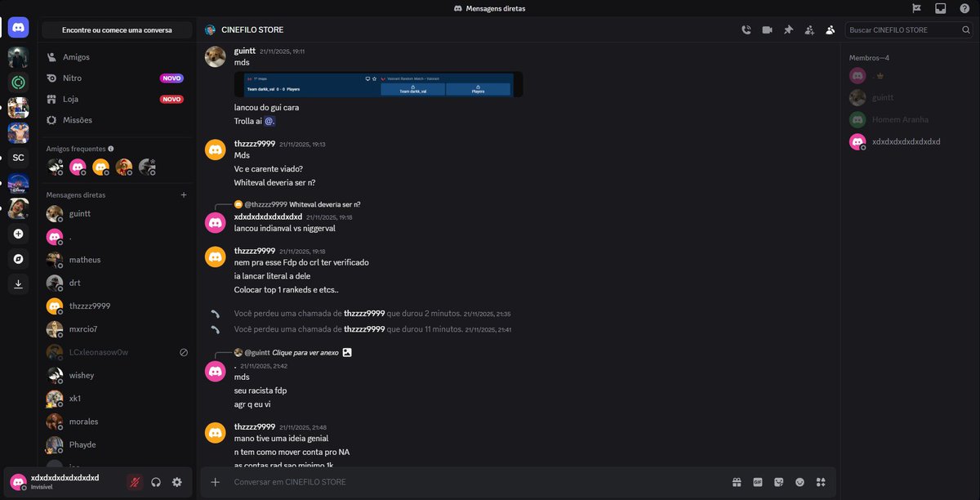The image size is (980, 500).
Task: Open the help question mark icon
Action: coord(964,8)
